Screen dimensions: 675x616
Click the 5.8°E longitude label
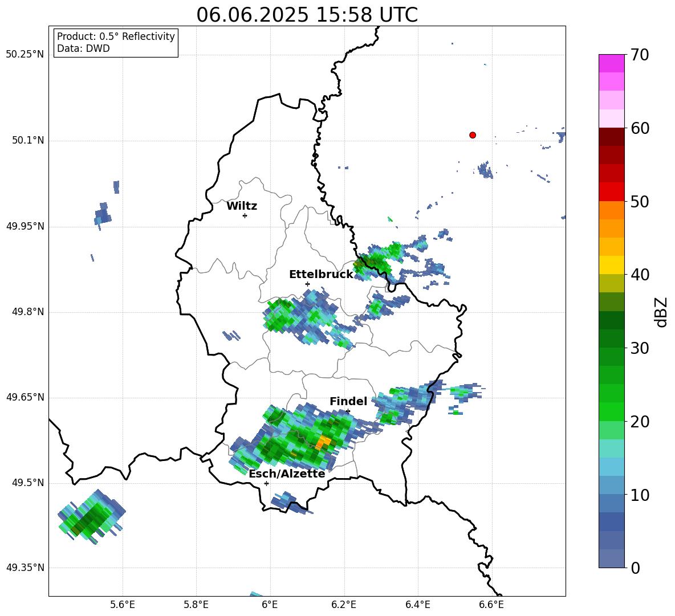196,605
